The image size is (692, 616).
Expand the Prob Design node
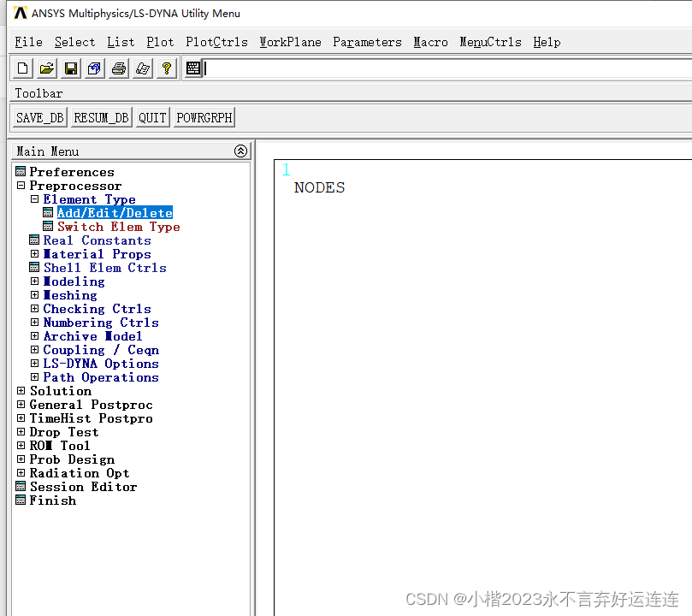click(x=21, y=459)
